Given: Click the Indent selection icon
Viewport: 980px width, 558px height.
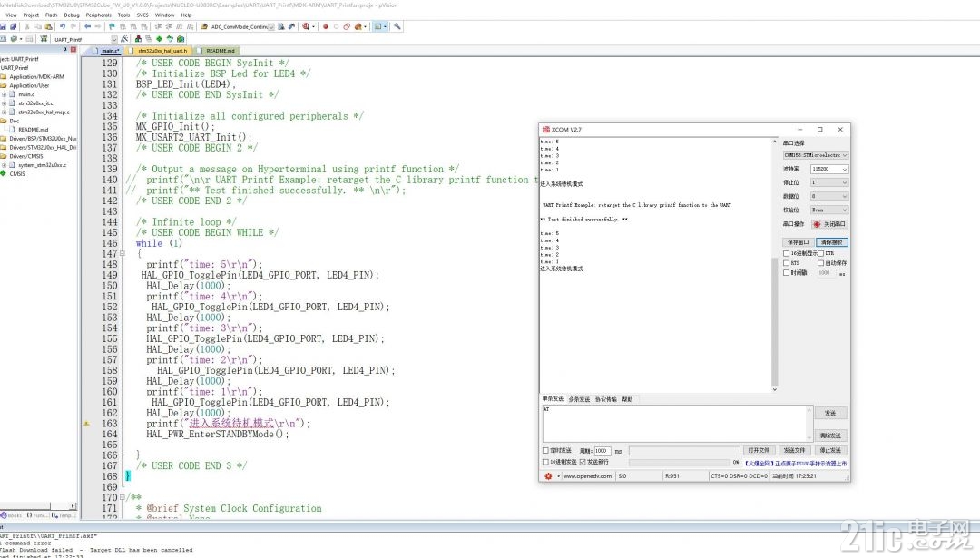Looking at the screenshot, I should click(x=158, y=26).
